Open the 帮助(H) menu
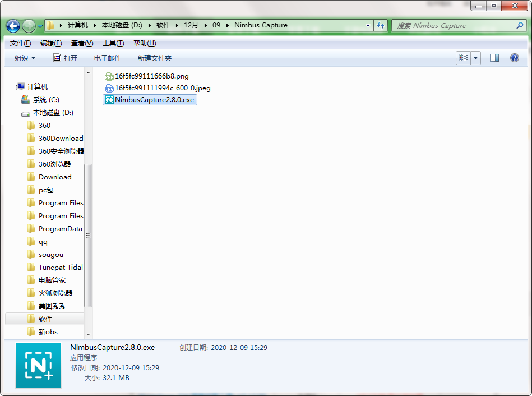The width and height of the screenshot is (532, 396). click(x=145, y=43)
